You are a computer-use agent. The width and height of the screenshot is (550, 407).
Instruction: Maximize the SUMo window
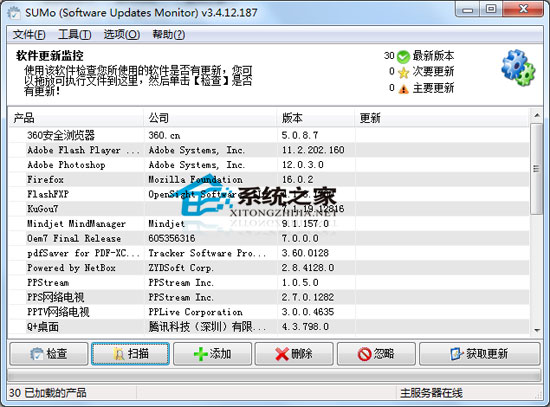491,9
